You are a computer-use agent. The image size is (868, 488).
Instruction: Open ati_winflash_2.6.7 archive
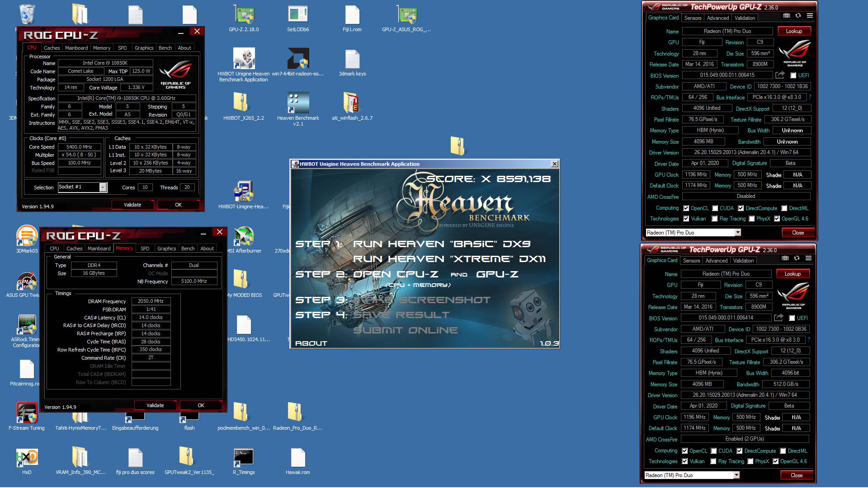coord(351,102)
